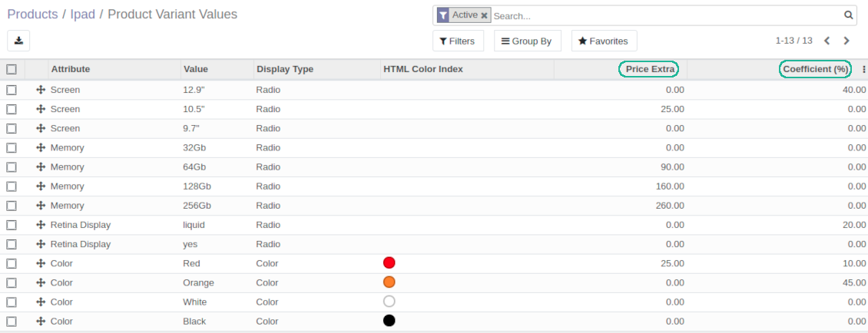Screen dimensions: 868x333
Task: Tick the Color Black row checkbox
Action: (x=12, y=321)
